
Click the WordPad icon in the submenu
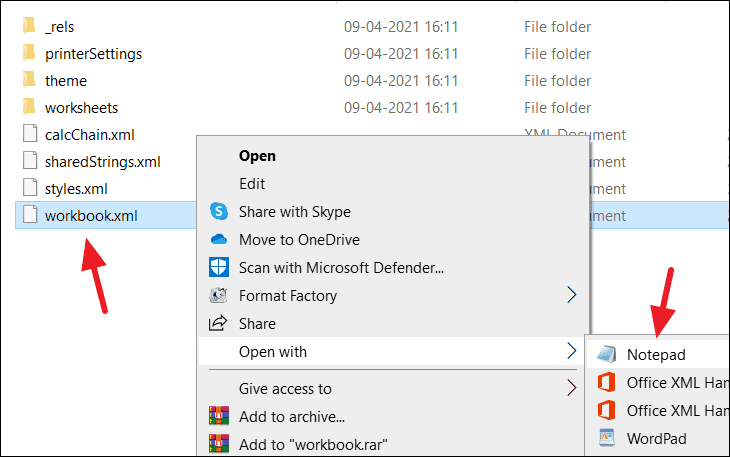coord(606,438)
